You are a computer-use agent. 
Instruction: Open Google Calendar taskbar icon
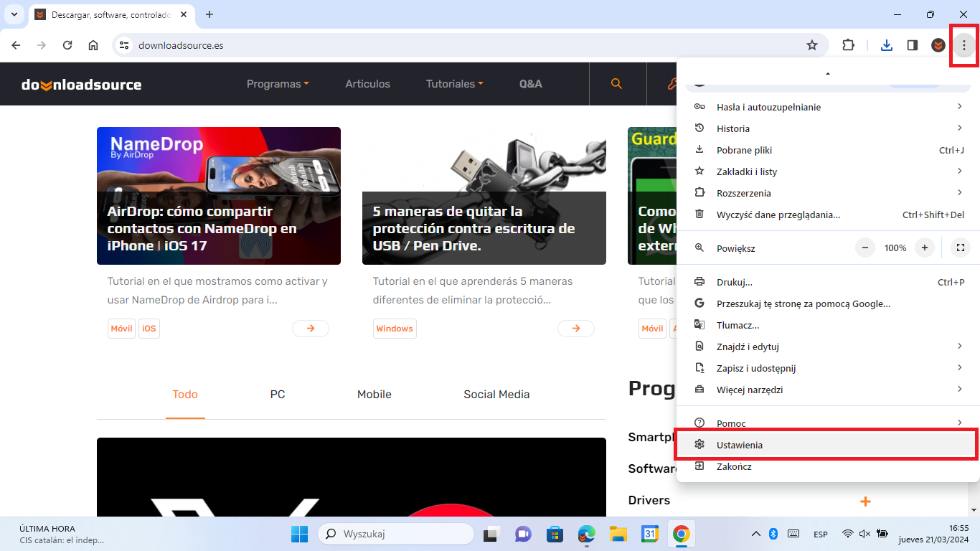coord(649,534)
